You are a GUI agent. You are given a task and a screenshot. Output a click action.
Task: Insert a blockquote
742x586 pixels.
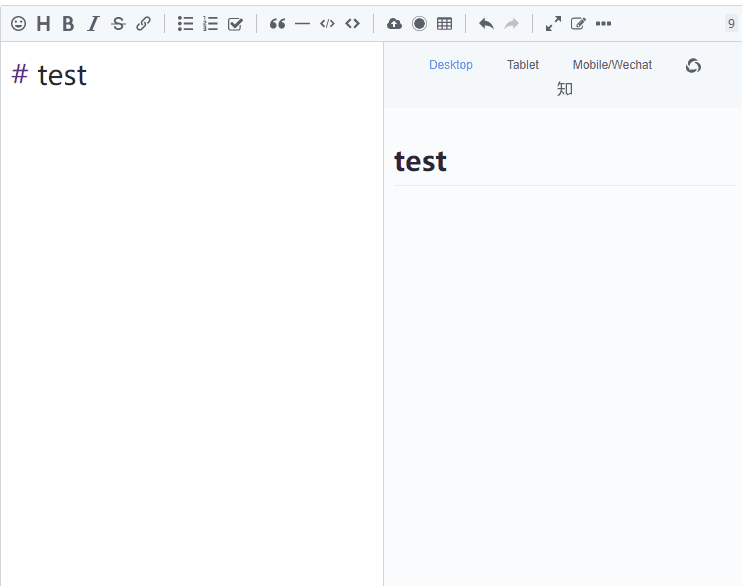277,24
